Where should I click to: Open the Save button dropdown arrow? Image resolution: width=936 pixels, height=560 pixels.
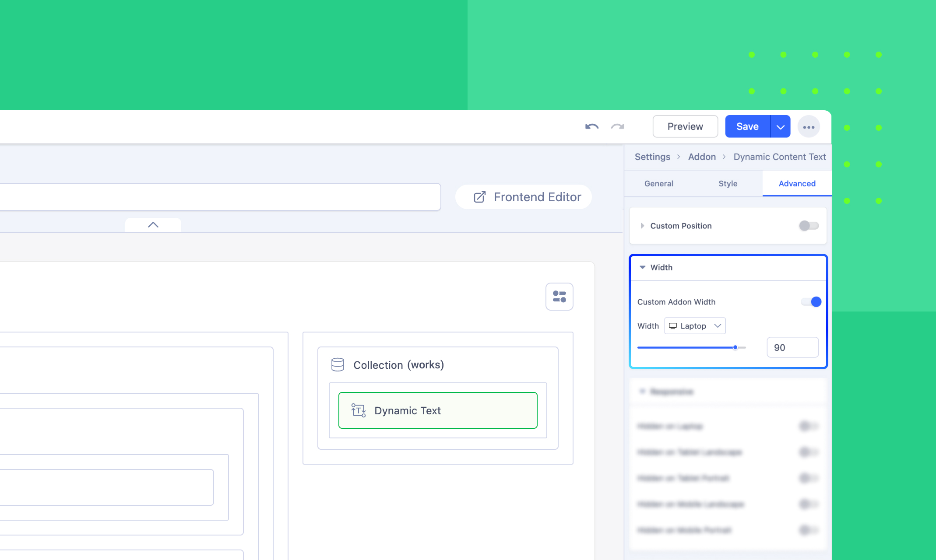click(x=780, y=127)
